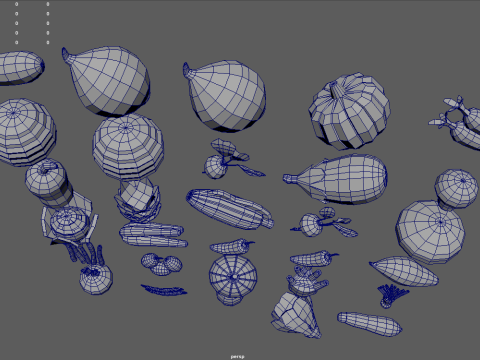Select the long ridged zucchini in the center
Screen dimensions: 480x360
(230, 209)
